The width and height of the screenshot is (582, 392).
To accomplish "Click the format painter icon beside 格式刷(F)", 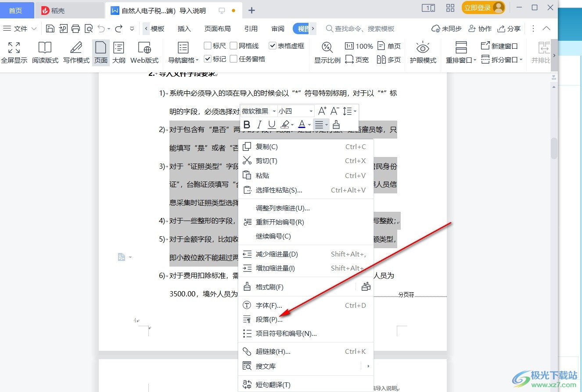I will point(366,287).
